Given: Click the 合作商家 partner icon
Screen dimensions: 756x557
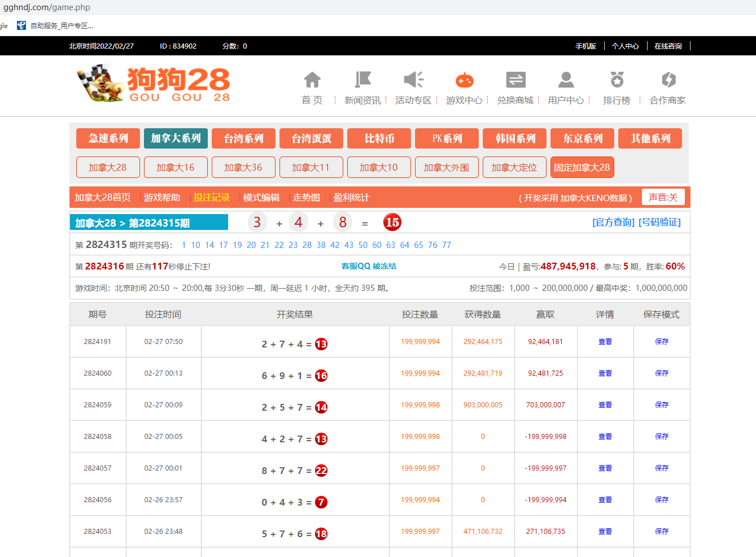Looking at the screenshot, I should pos(667,80).
